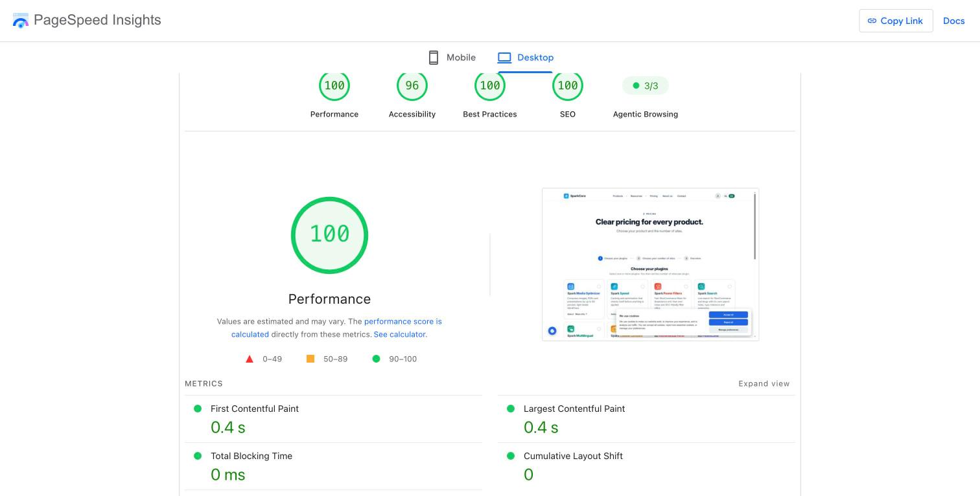Jump to Accessibility via the 96 gauge
980x496 pixels.
412,85
